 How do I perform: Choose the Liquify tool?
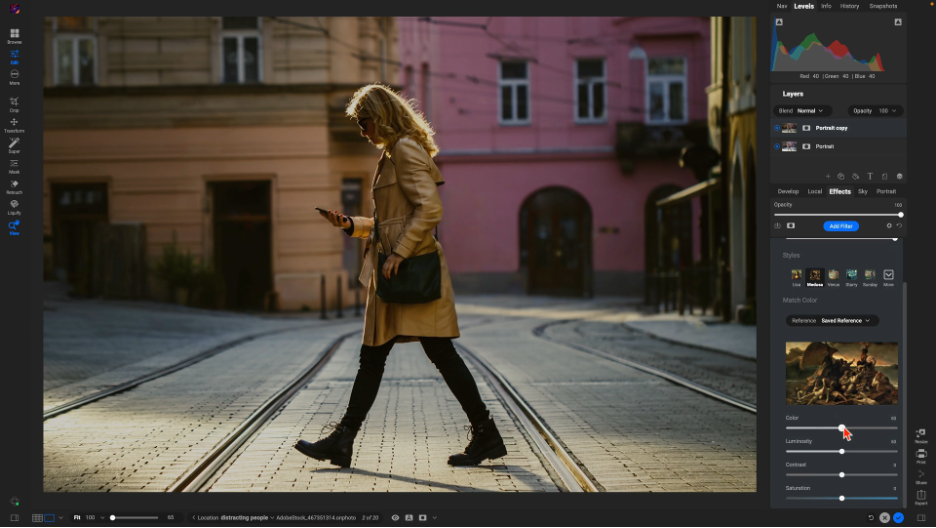[14, 206]
